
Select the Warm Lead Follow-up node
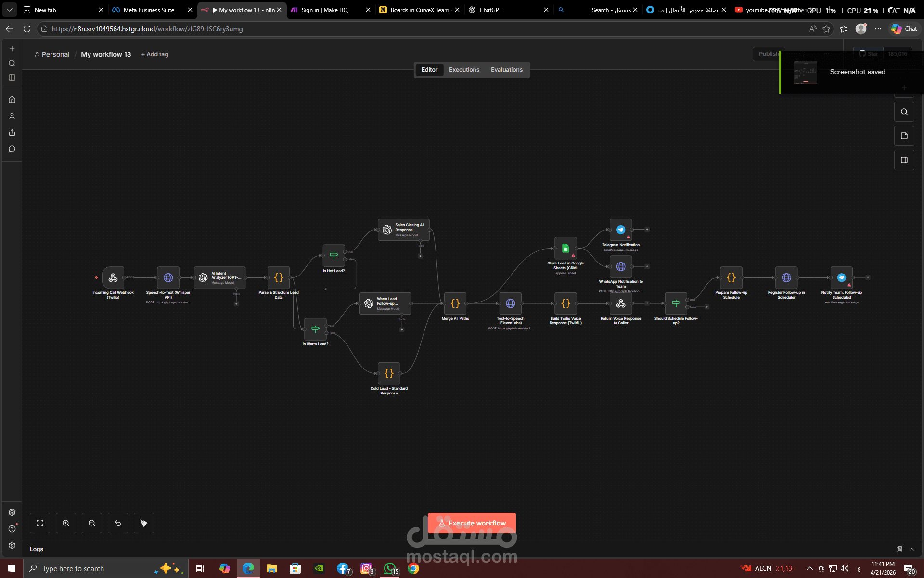click(x=385, y=303)
